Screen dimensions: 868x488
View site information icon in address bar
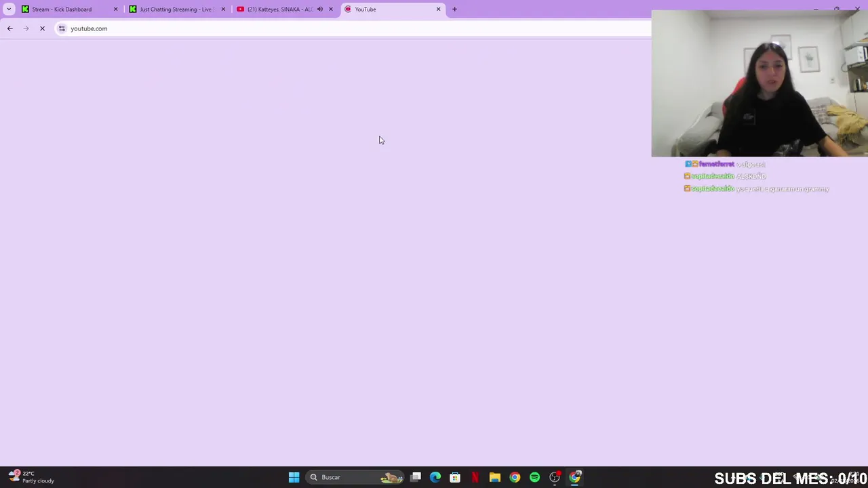62,28
